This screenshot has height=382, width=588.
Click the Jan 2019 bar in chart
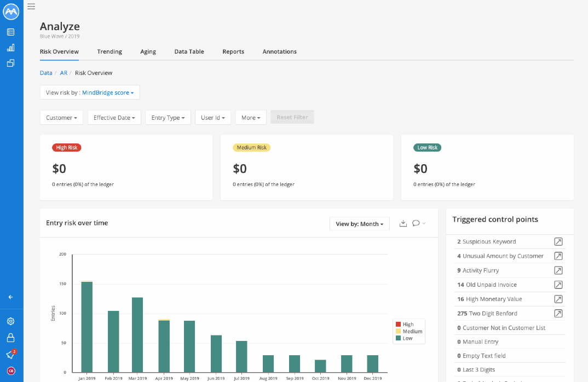pyautogui.click(x=87, y=327)
